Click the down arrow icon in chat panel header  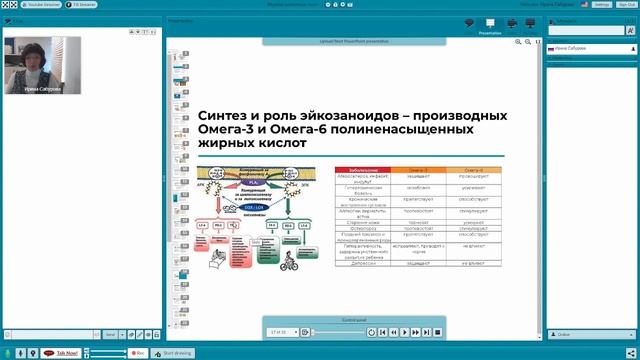point(138,31)
